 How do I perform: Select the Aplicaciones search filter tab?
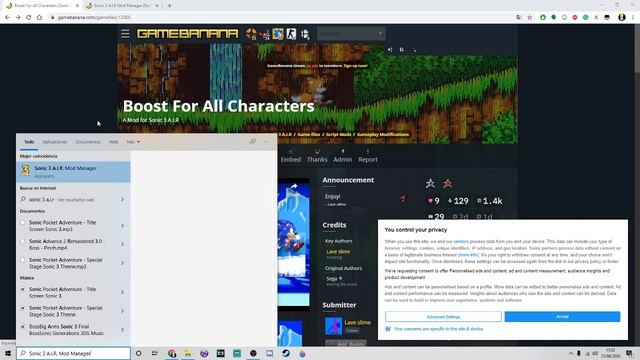coord(55,142)
